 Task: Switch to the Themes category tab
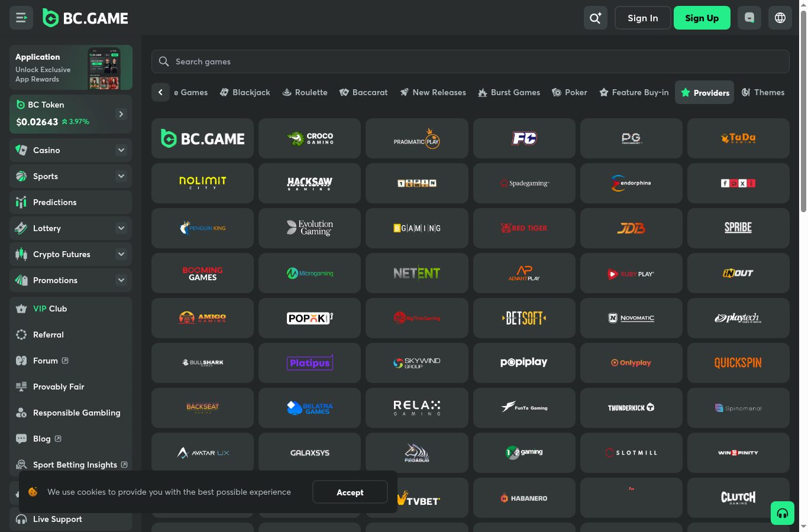tap(763, 92)
